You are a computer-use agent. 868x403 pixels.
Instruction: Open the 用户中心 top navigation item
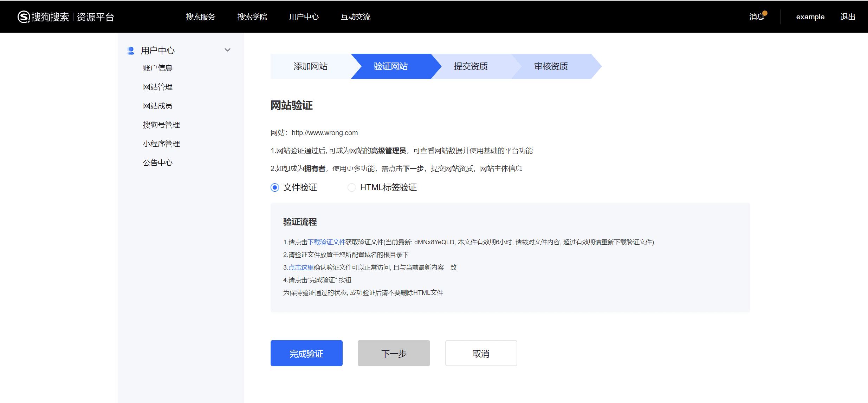click(x=304, y=17)
